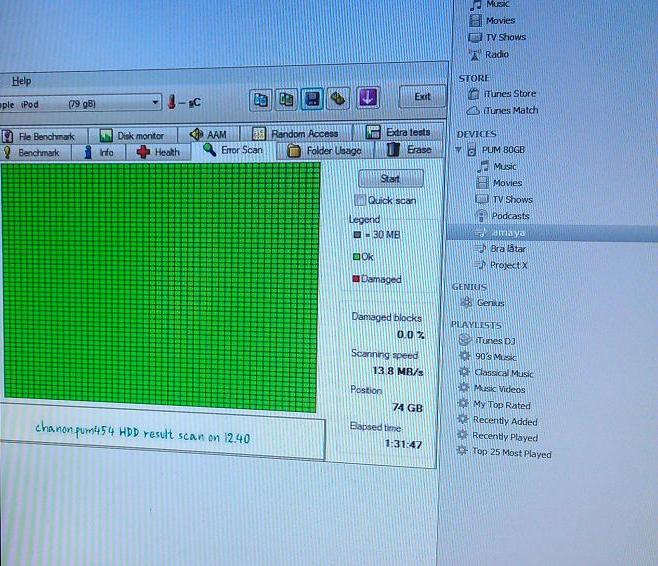Select Radio in the iTunes library
Screen dimensions: 658x566
[x=496, y=54]
